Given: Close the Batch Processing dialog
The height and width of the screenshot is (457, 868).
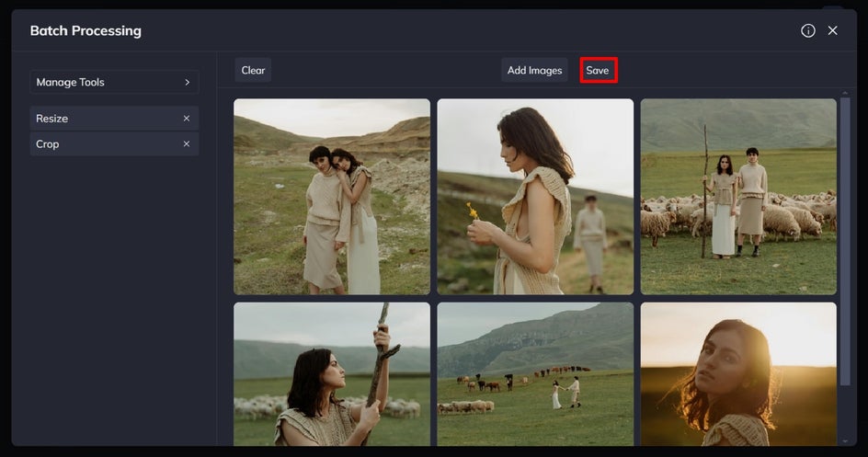Looking at the screenshot, I should point(832,31).
